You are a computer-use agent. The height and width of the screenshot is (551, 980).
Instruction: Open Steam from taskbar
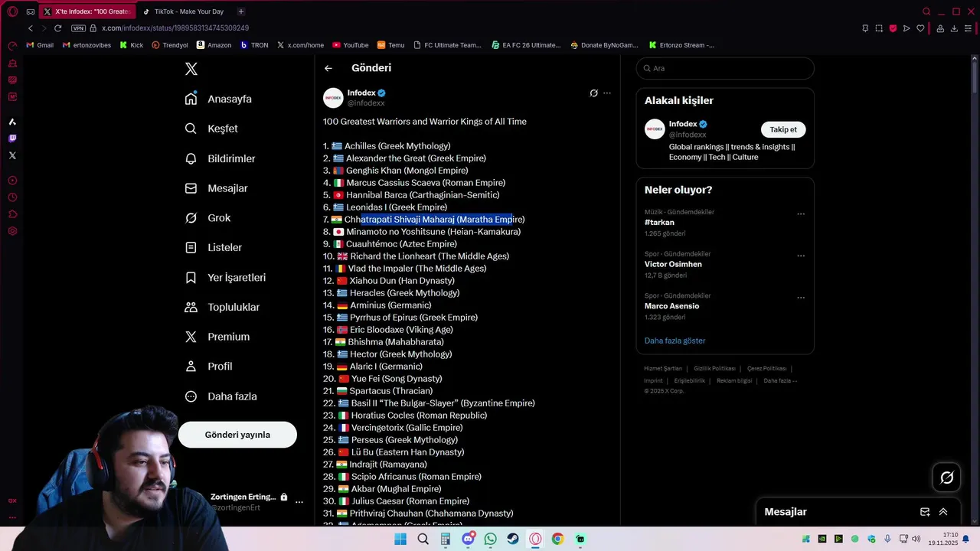tap(513, 539)
